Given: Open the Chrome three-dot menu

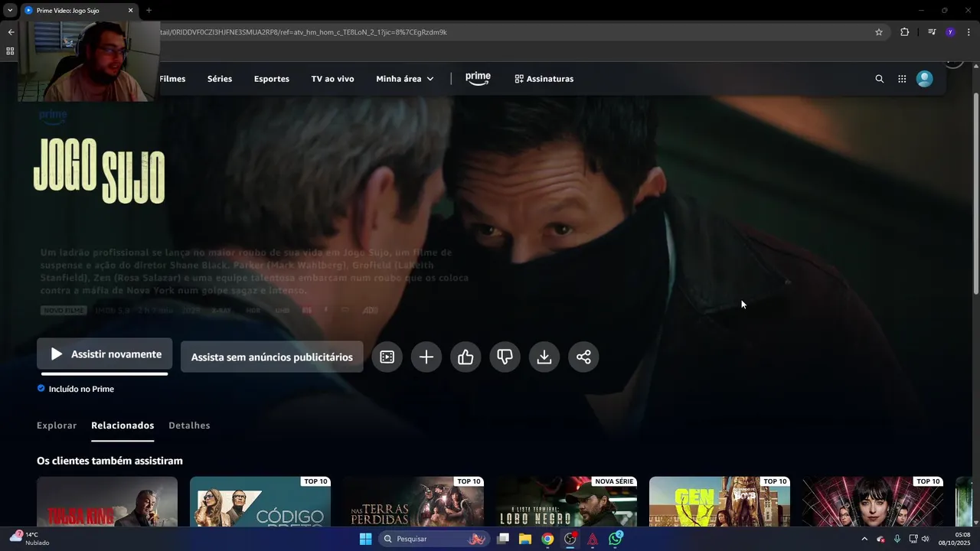Looking at the screenshot, I should pos(969,32).
